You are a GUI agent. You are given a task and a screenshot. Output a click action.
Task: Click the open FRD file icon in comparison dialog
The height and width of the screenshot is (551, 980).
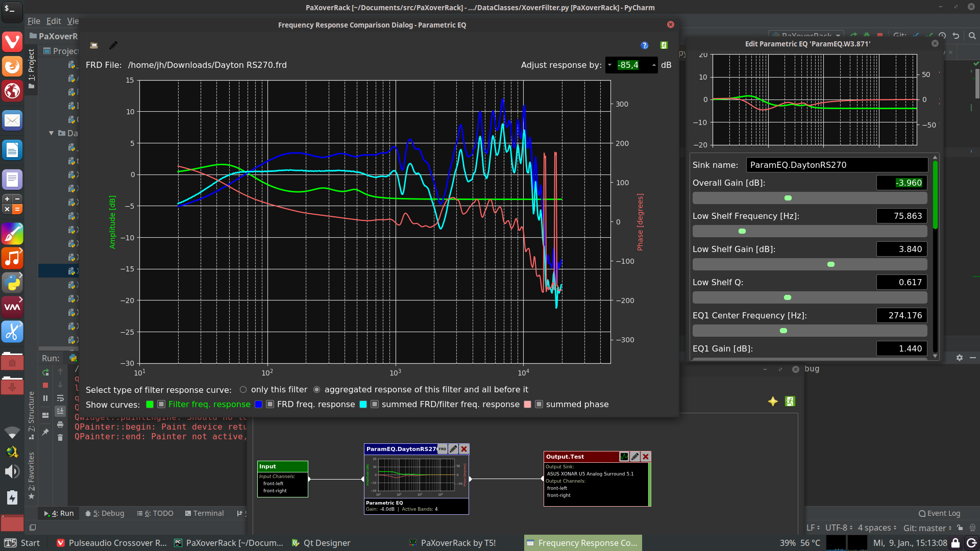pos(94,45)
